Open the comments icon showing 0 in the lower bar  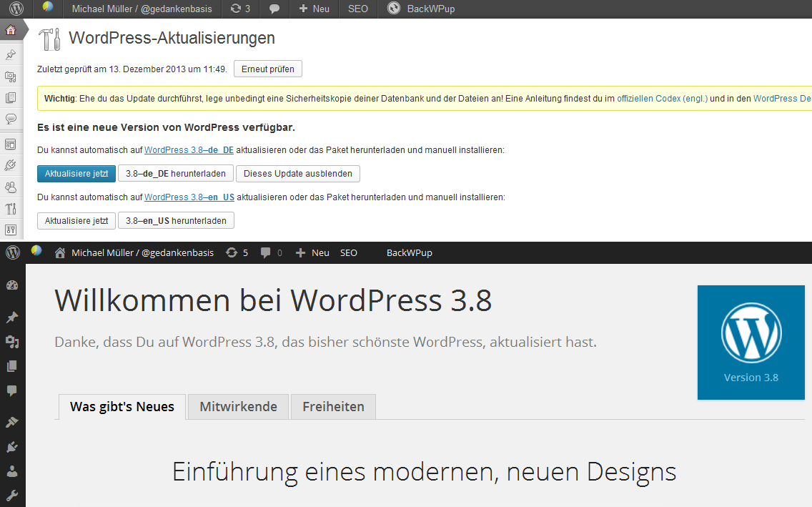pos(272,252)
